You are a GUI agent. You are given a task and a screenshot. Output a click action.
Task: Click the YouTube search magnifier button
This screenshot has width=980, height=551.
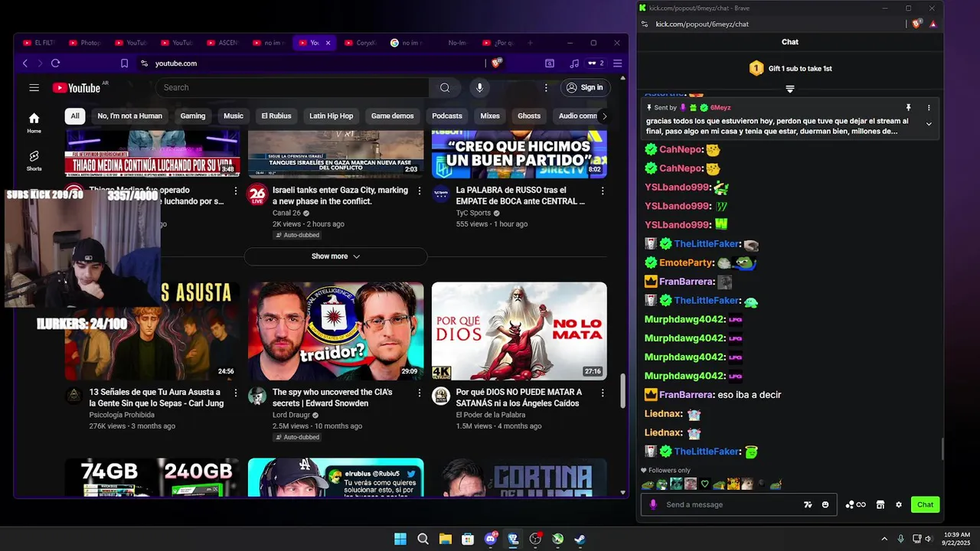pyautogui.click(x=445, y=87)
